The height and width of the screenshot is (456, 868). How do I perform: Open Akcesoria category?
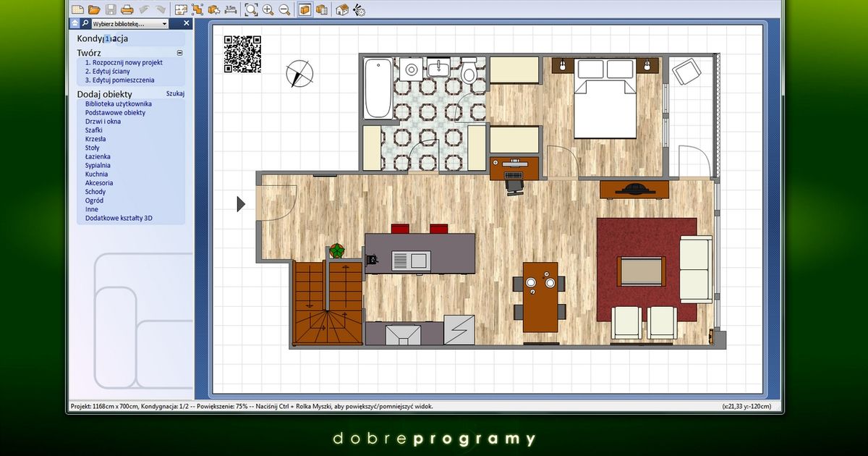(99, 183)
